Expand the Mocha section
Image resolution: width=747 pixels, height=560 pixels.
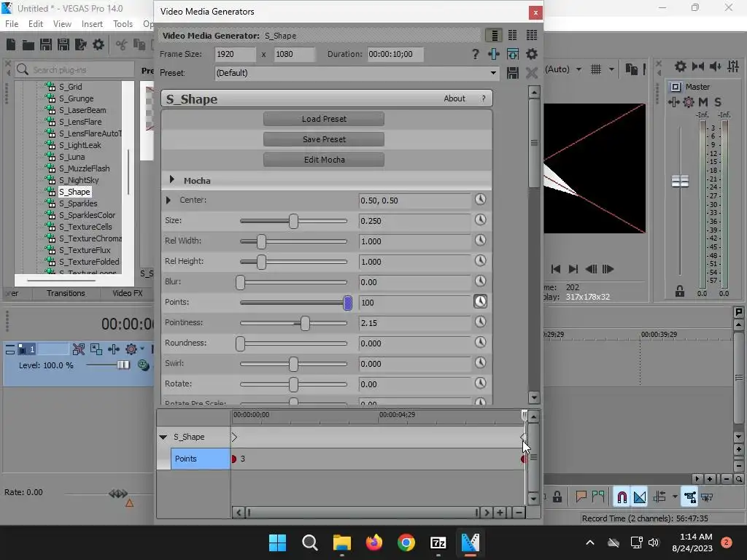[172, 179]
